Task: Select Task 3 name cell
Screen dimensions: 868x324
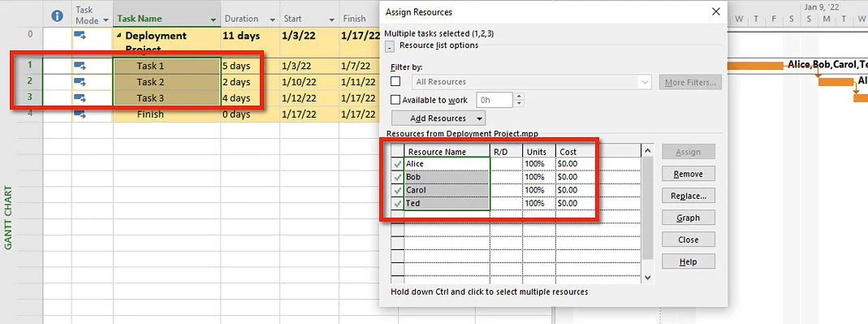Action: tap(166, 98)
